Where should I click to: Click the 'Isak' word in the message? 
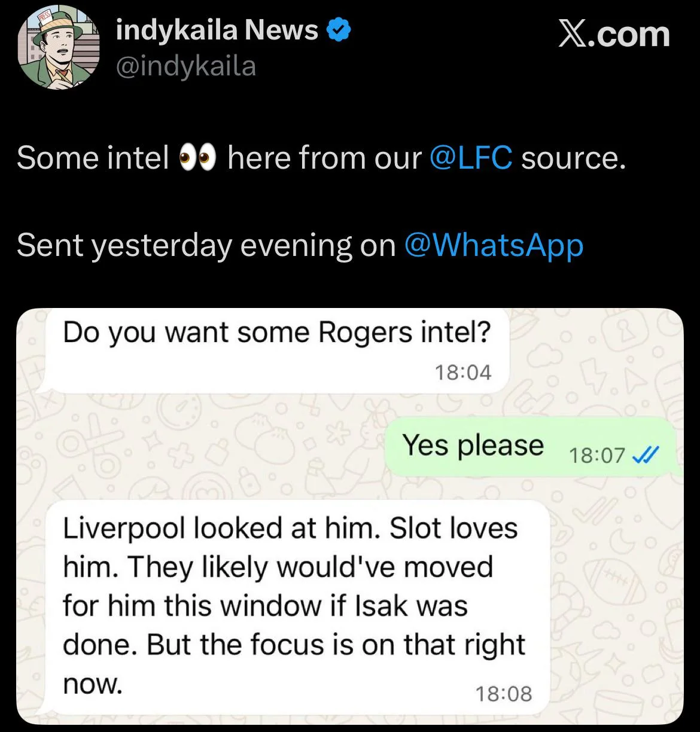click(382, 606)
